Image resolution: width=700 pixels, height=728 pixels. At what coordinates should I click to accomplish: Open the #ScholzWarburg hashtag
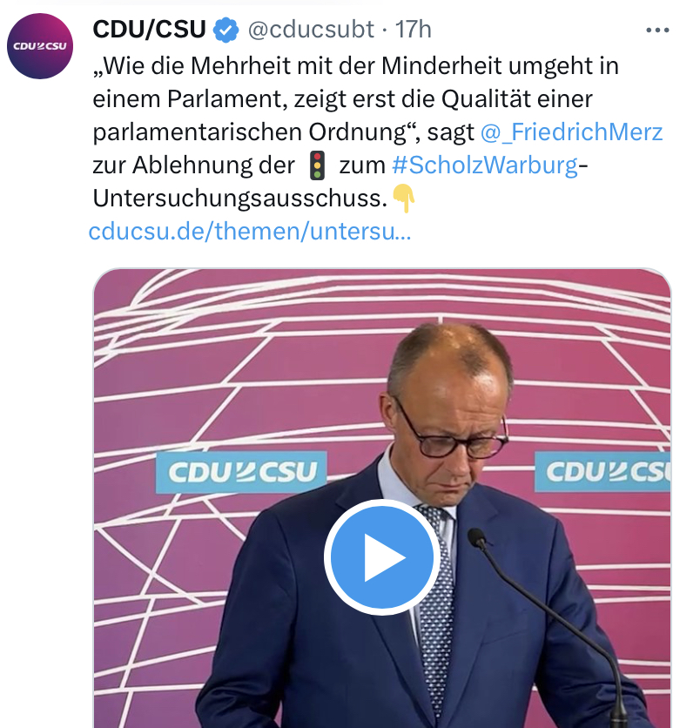tap(485, 165)
